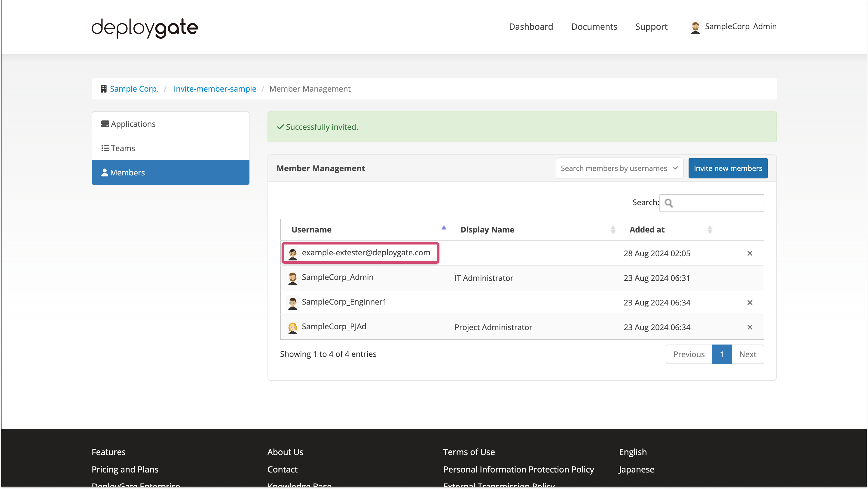Open the Invite-member-sample breadcrumb link
This screenshot has width=868, height=489.
pyautogui.click(x=215, y=89)
